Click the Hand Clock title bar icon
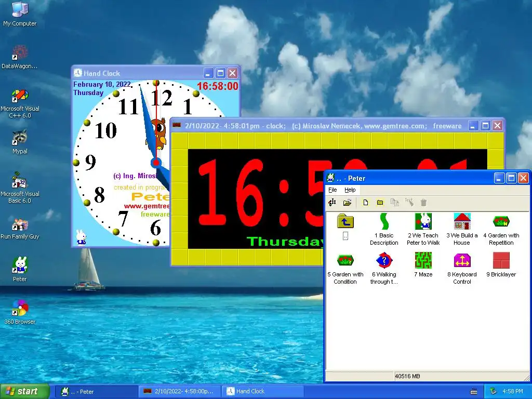Image resolution: width=532 pixels, height=399 pixels. [x=78, y=73]
